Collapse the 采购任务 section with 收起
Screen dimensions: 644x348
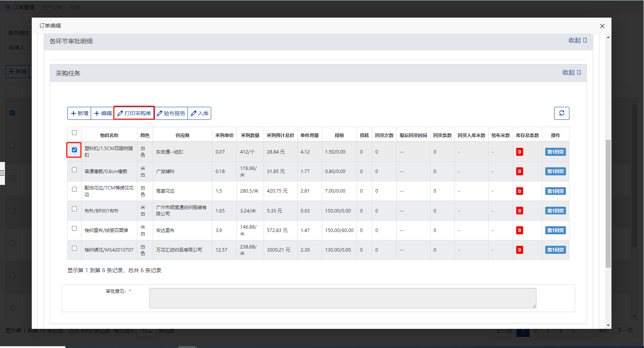click(x=571, y=73)
